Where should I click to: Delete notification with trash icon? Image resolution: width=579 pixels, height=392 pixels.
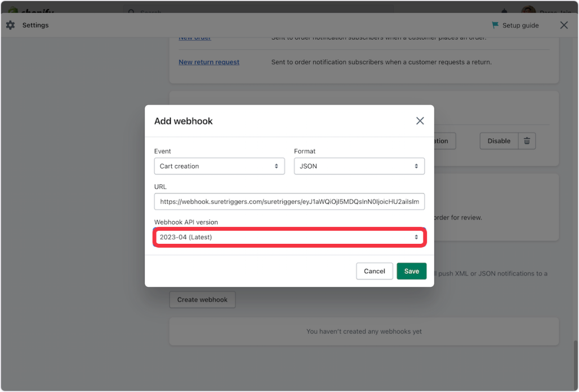coord(527,141)
